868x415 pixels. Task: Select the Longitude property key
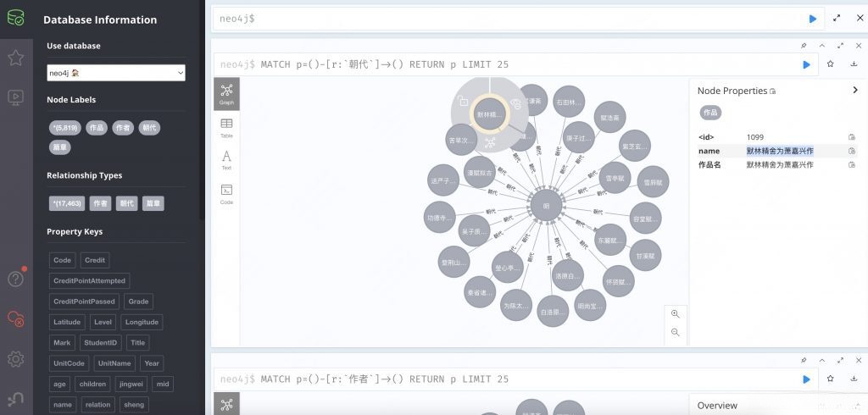point(142,323)
